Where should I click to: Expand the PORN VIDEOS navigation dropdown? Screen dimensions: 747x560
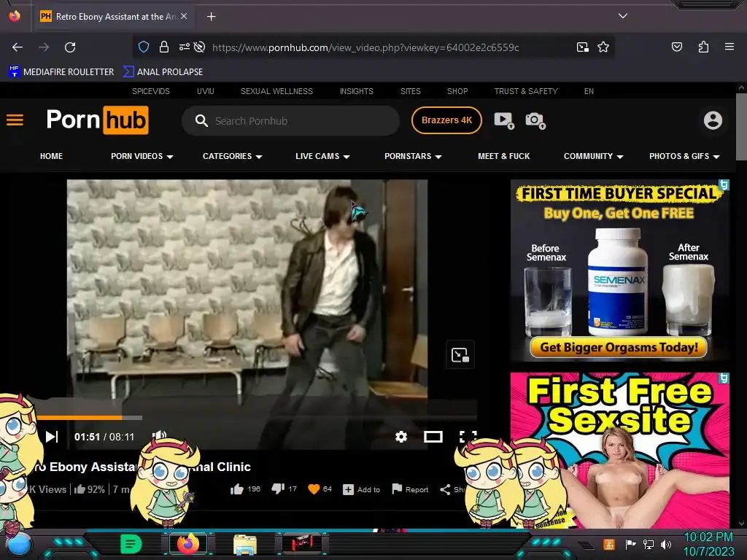[x=142, y=156]
